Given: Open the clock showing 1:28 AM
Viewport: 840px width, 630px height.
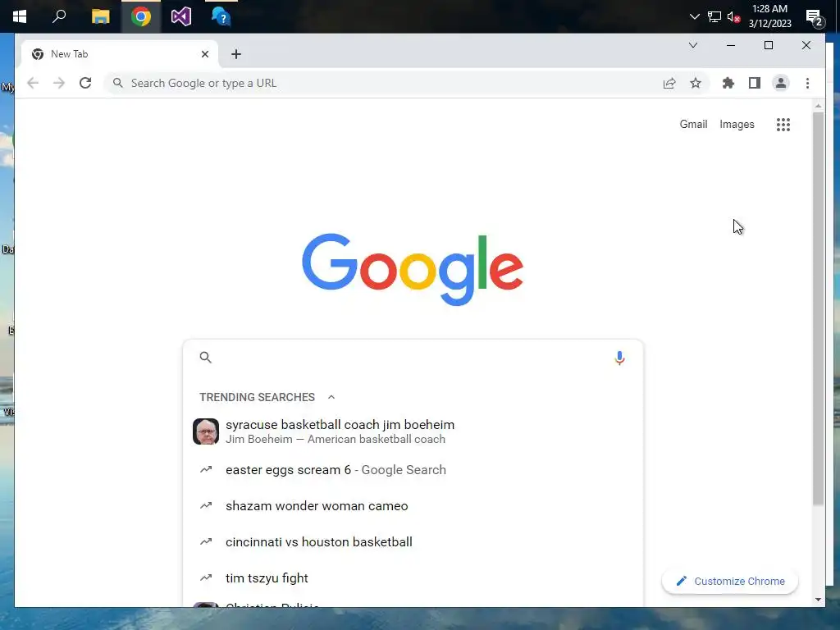Looking at the screenshot, I should click(769, 16).
